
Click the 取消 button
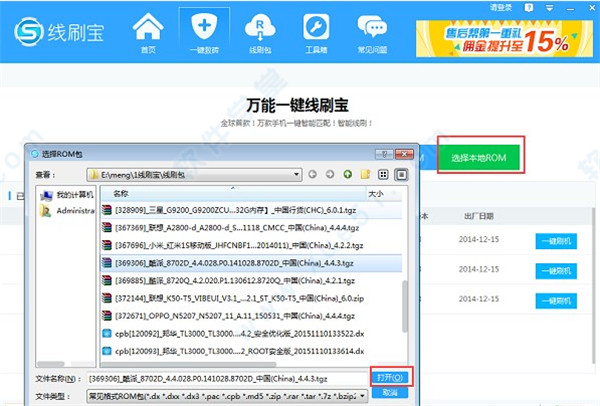(390, 393)
